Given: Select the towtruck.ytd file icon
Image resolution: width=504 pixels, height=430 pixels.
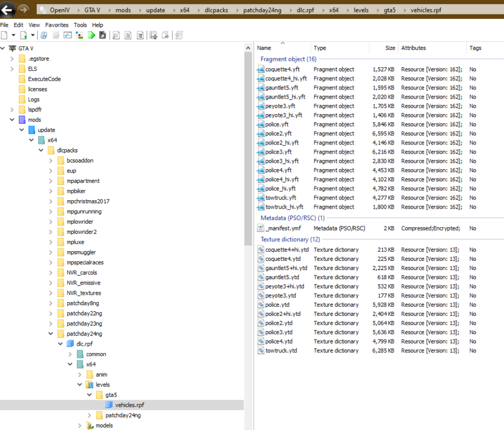Looking at the screenshot, I should click(x=261, y=351).
